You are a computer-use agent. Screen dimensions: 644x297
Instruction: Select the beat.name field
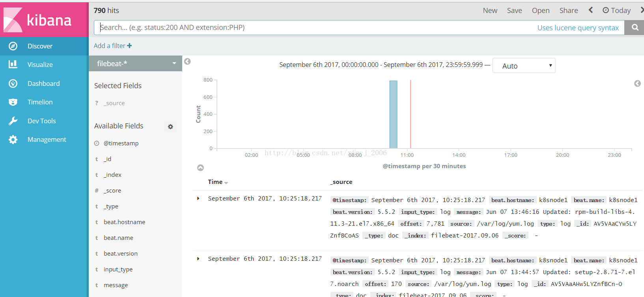click(118, 238)
